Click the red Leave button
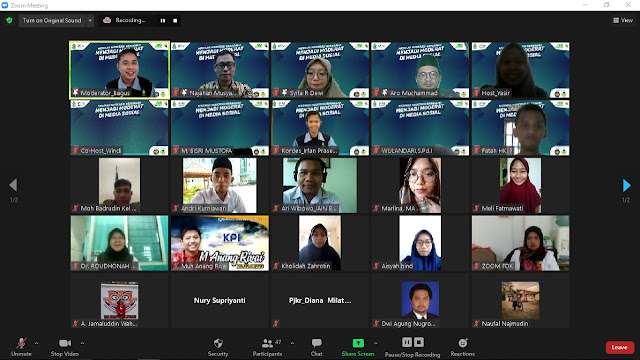The image size is (640, 360). pos(620,347)
